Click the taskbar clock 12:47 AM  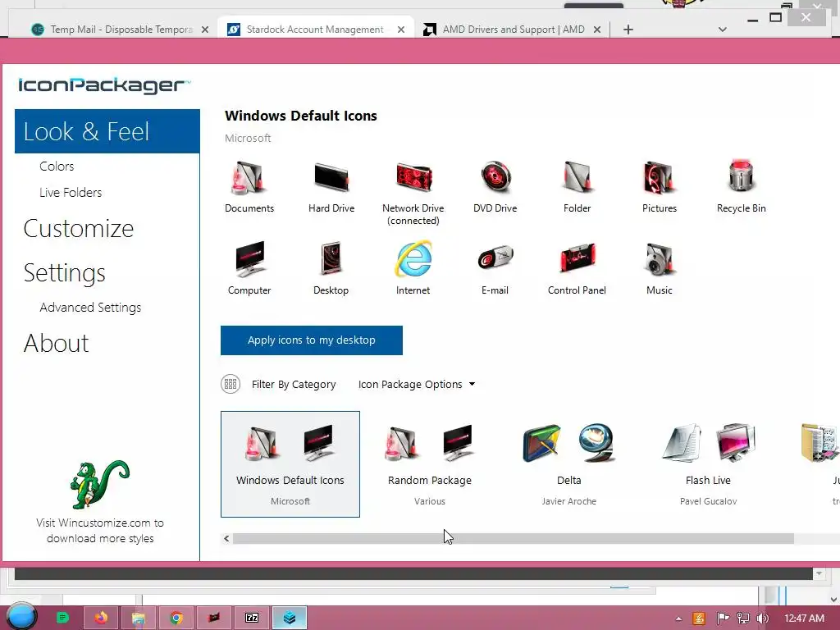(804, 619)
